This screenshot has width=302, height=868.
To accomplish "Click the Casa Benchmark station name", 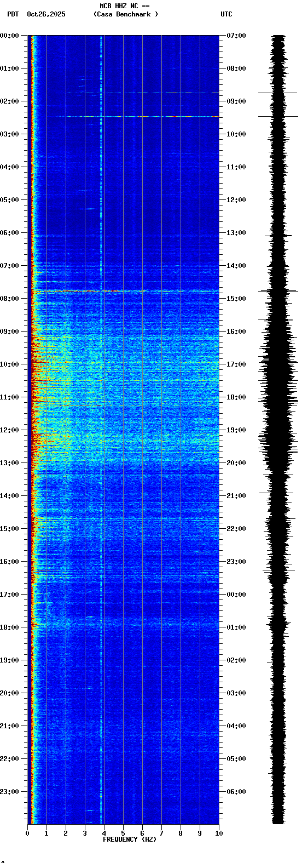I will click(126, 14).
